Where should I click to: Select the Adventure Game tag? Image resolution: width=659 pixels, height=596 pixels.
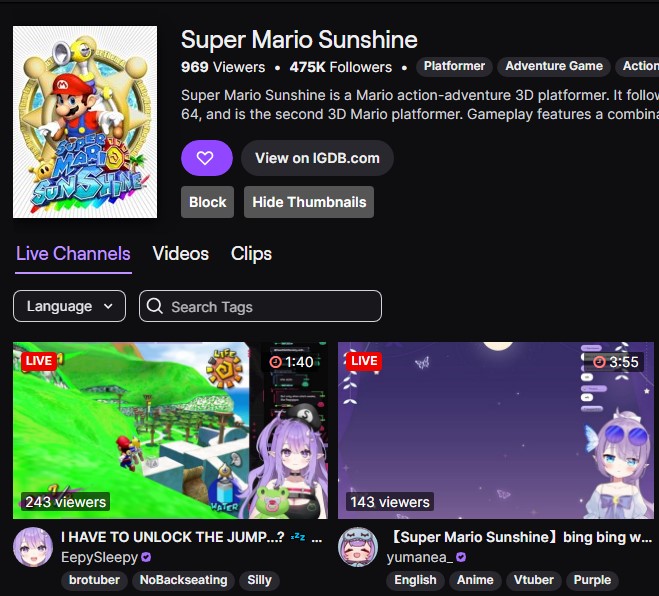(x=554, y=66)
